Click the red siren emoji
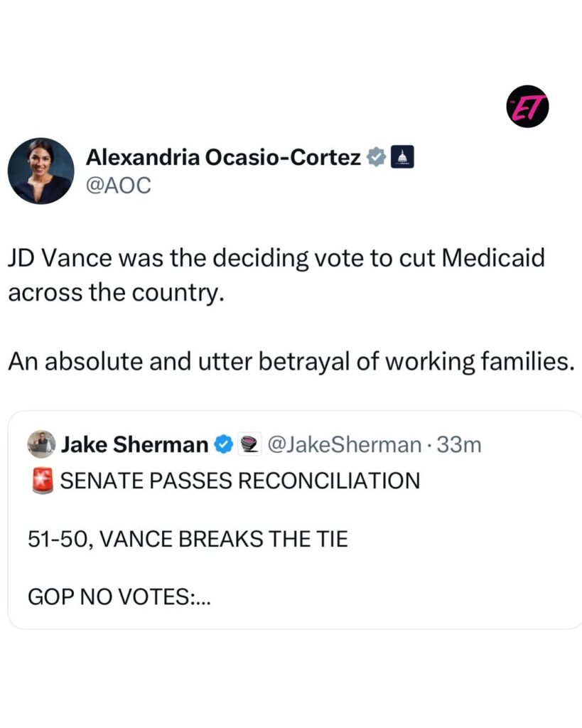Screen dimensions: 582x728 point(42,481)
